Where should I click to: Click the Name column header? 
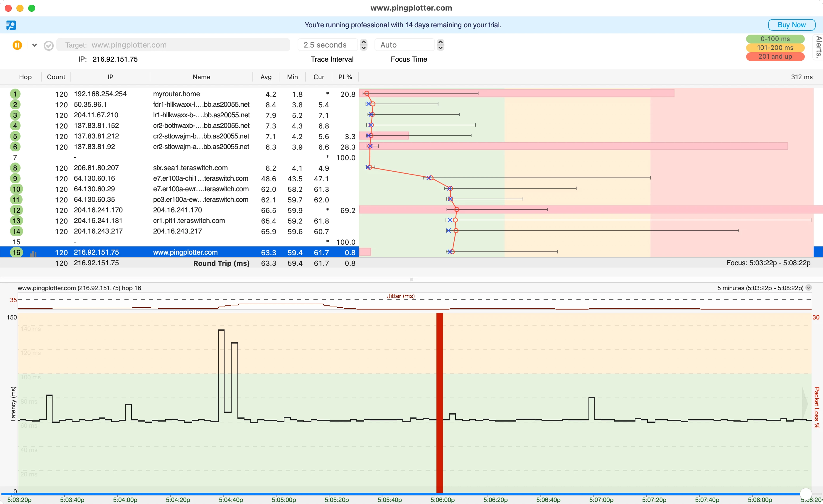pyautogui.click(x=201, y=77)
